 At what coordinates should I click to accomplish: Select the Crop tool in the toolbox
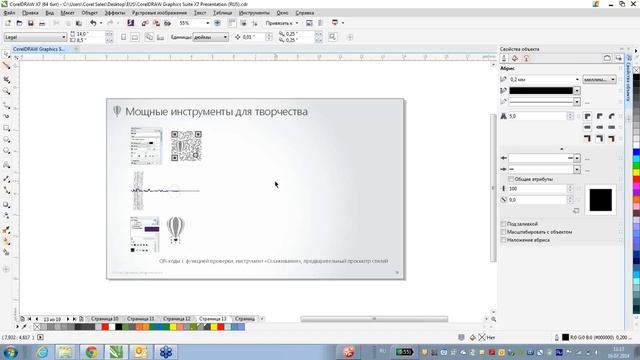(x=6, y=79)
